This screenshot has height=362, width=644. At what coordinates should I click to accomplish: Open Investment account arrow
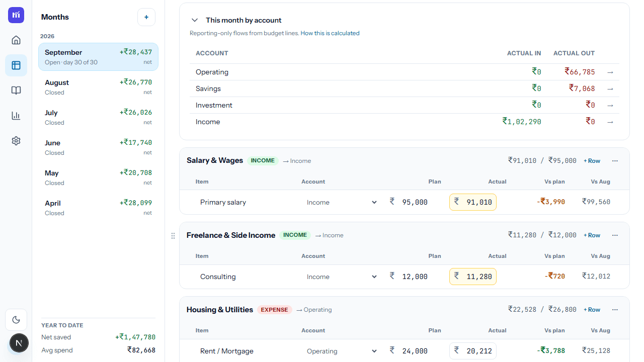[610, 106]
